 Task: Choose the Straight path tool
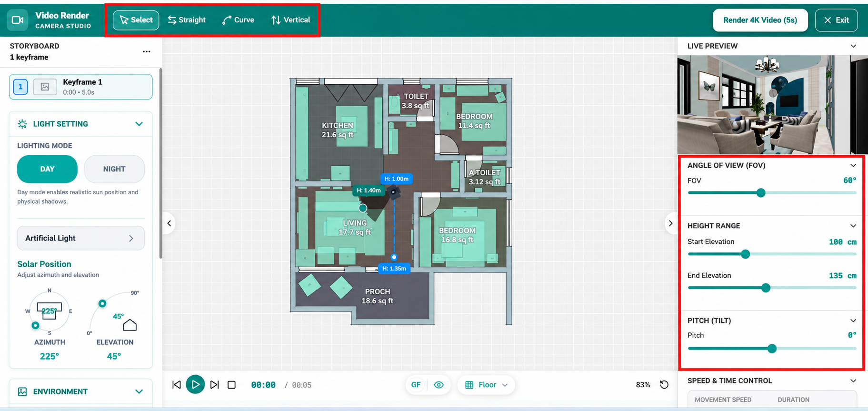tap(187, 20)
